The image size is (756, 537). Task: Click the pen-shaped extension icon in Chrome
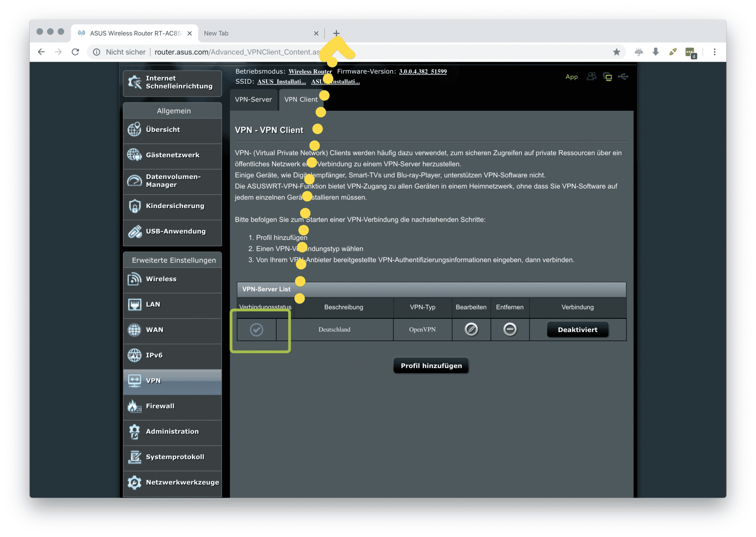click(673, 52)
